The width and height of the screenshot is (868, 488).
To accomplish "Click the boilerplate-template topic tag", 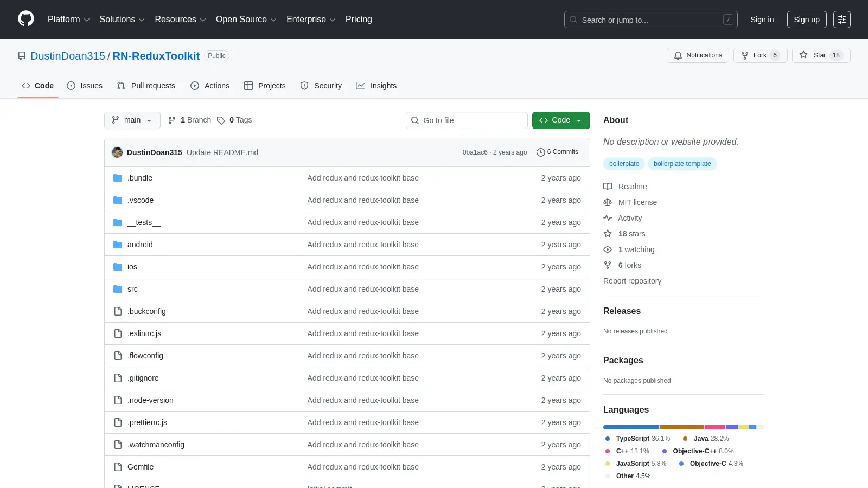I will tap(682, 164).
